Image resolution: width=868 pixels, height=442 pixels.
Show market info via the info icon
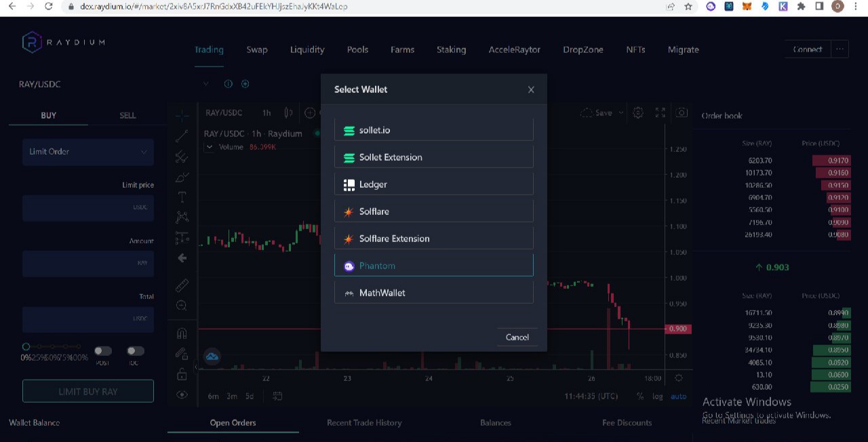228,84
